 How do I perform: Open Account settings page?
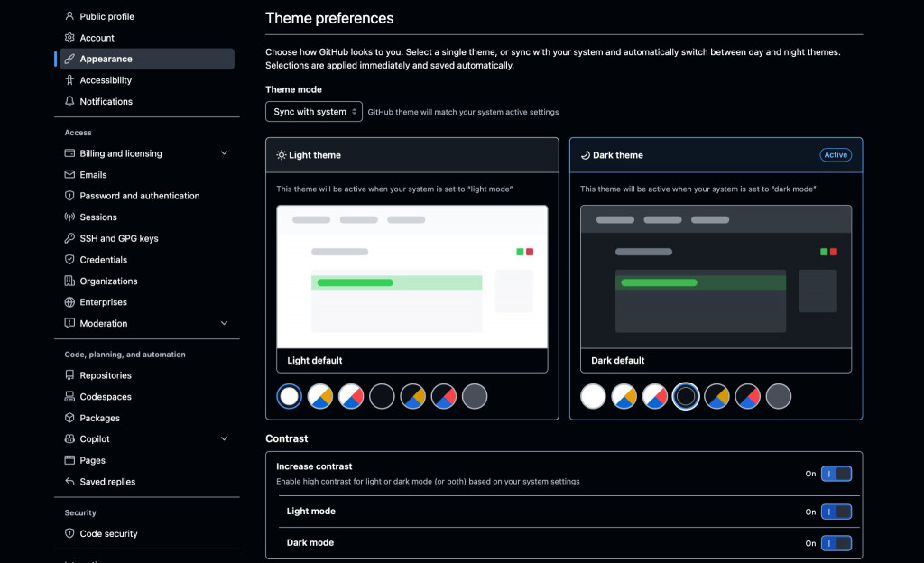[x=147, y=38]
